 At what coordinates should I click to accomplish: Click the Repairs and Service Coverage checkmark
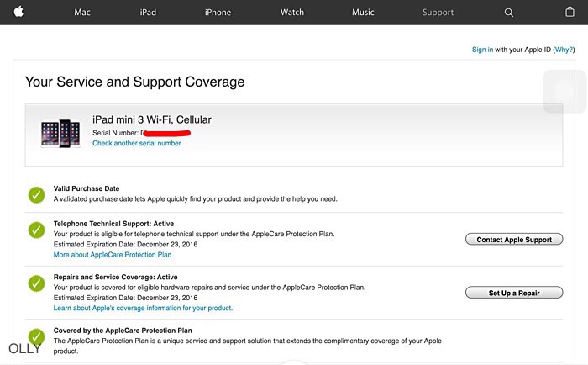[36, 283]
